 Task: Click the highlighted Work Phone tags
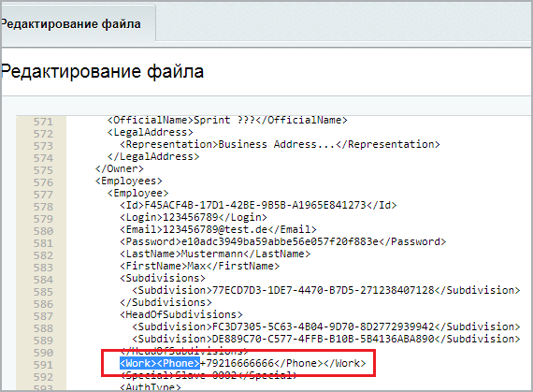pyautogui.click(x=160, y=363)
